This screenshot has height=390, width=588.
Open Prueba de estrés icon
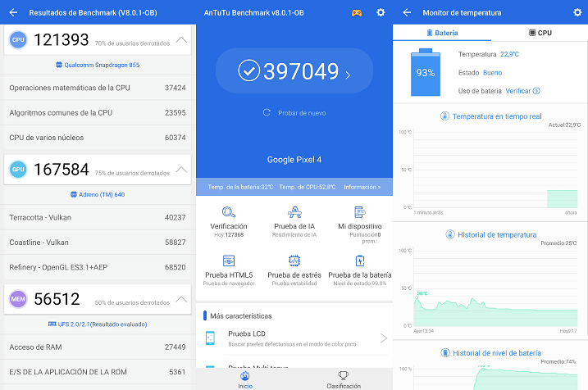[x=294, y=261]
